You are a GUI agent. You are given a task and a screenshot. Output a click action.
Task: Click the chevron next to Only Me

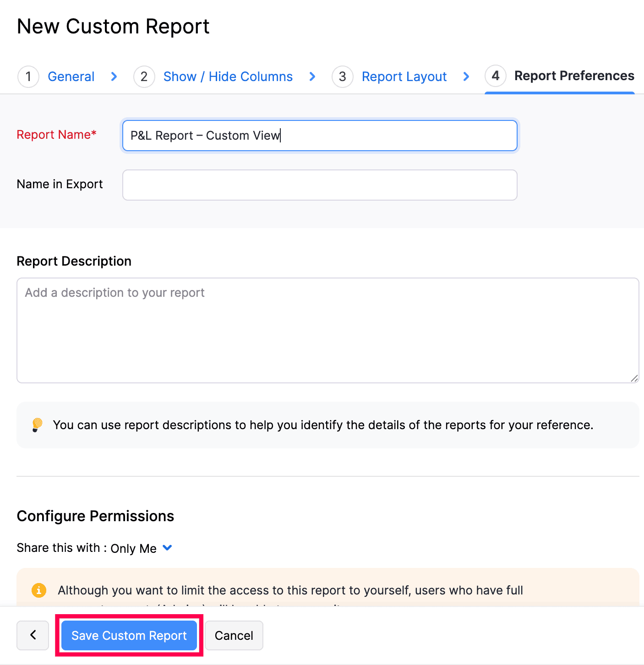[167, 548]
